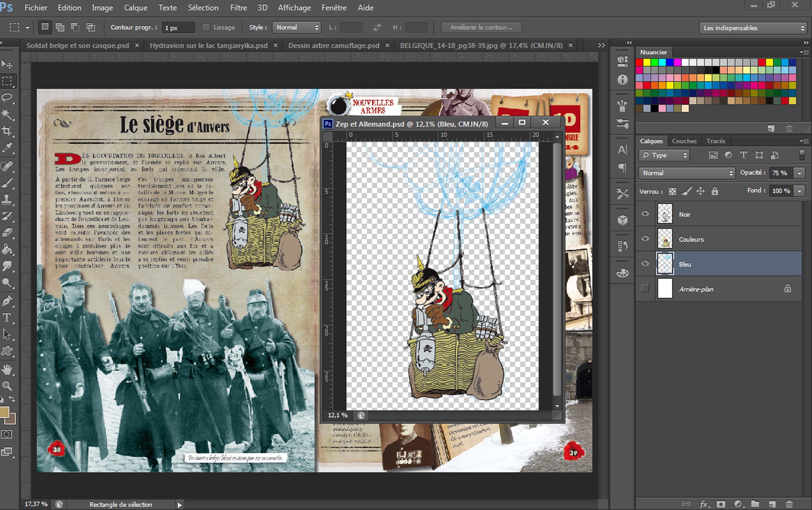Viewport: 812px width, 510px height.
Task: Select the Magic Wand tool
Action: 7,114
